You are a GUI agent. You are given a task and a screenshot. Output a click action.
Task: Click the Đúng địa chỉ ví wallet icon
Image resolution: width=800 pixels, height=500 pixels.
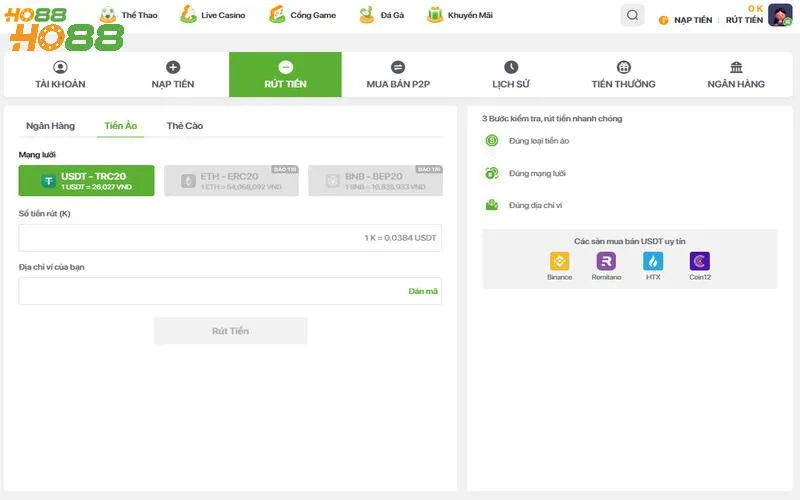tap(492, 205)
